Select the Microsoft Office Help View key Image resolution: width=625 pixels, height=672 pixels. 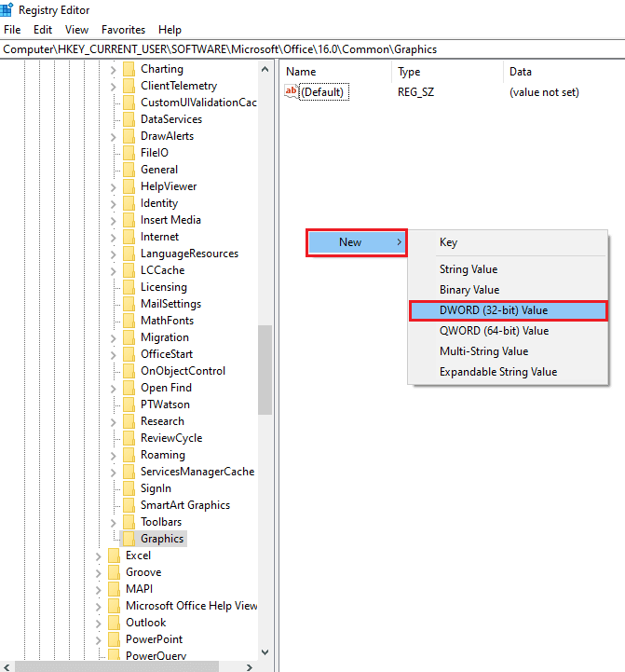click(191, 606)
